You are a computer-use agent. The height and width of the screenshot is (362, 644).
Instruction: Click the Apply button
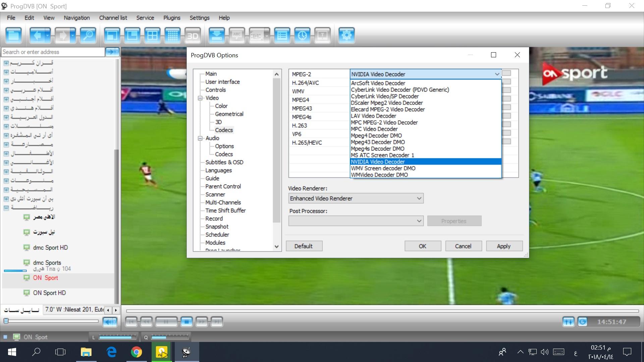[504, 246]
